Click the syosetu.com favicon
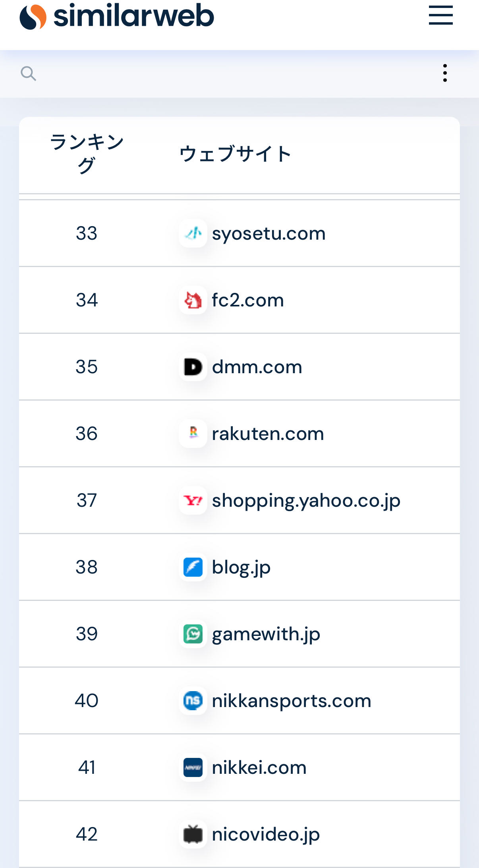This screenshot has height=868, width=479. pos(193,233)
